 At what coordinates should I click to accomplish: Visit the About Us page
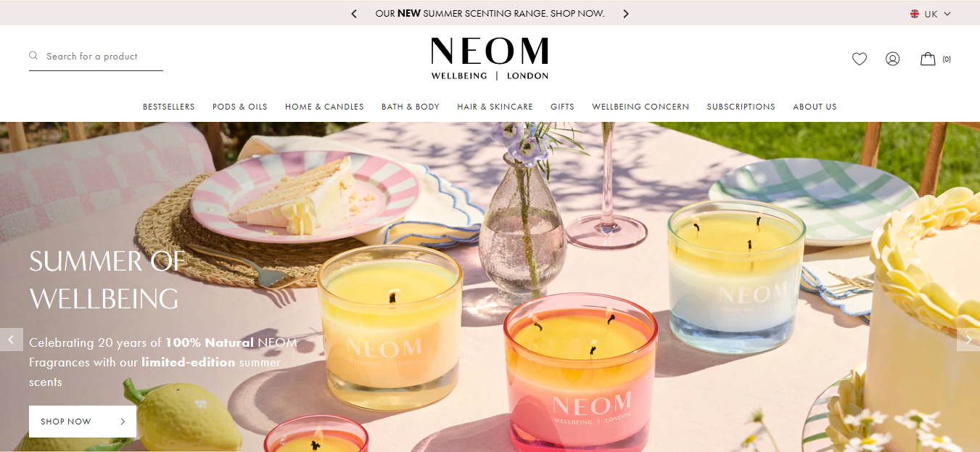click(815, 107)
